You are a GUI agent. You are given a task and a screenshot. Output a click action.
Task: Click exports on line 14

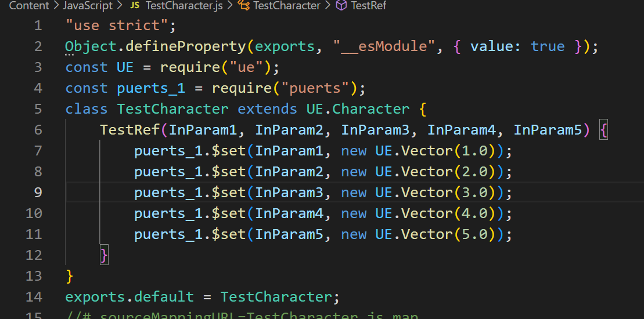tap(95, 297)
